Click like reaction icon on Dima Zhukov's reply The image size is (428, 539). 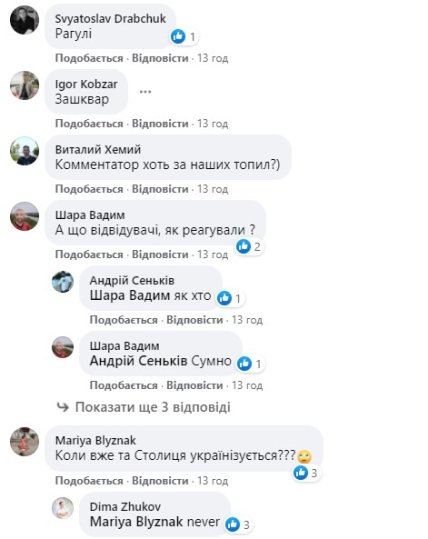(233, 524)
